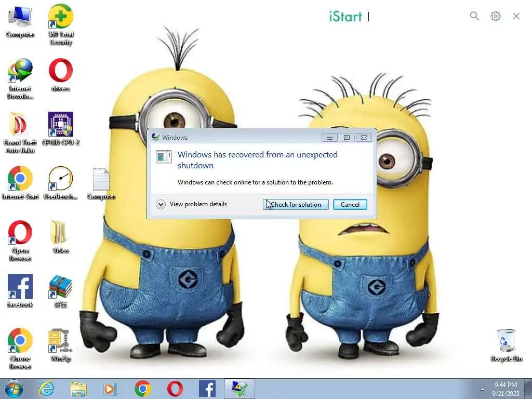Launch the WinZip shortcut
The height and width of the screenshot is (399, 532).
tap(61, 345)
